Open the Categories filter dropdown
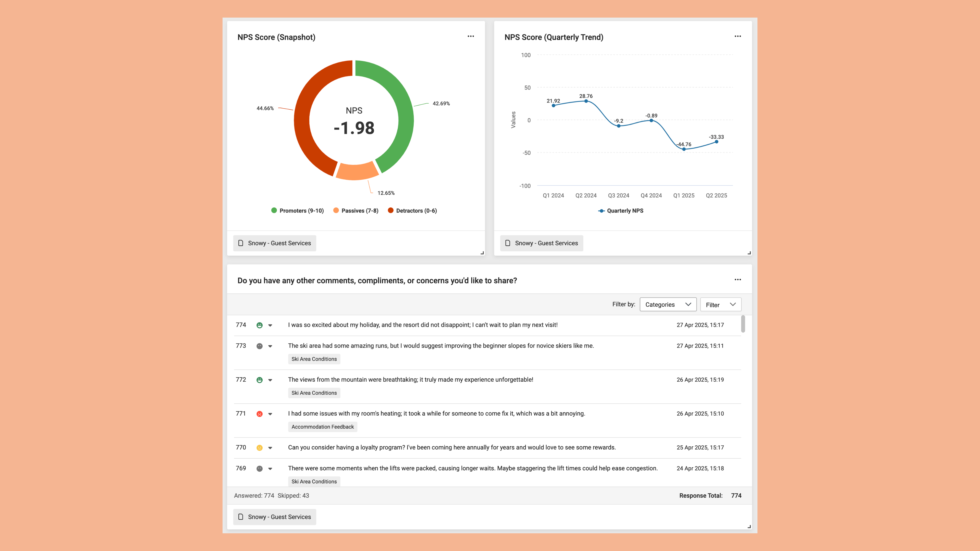This screenshot has height=551, width=980. pyautogui.click(x=668, y=304)
